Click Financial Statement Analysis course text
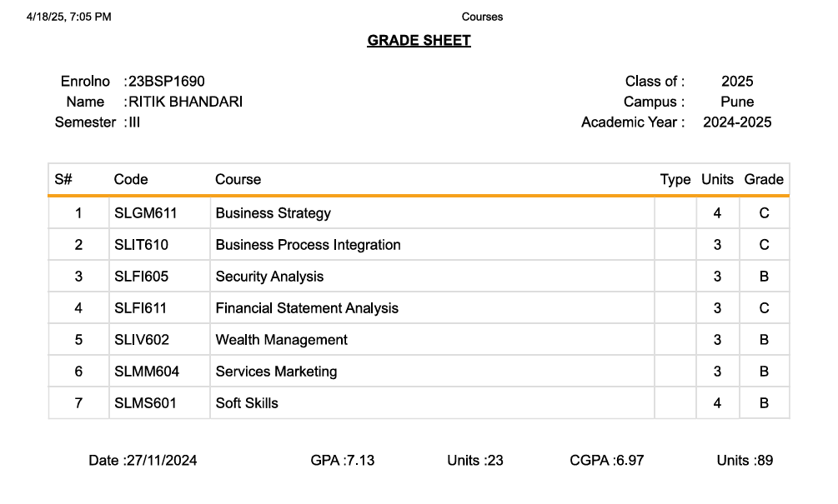Viewport: 838px width, 504px height. click(x=307, y=308)
